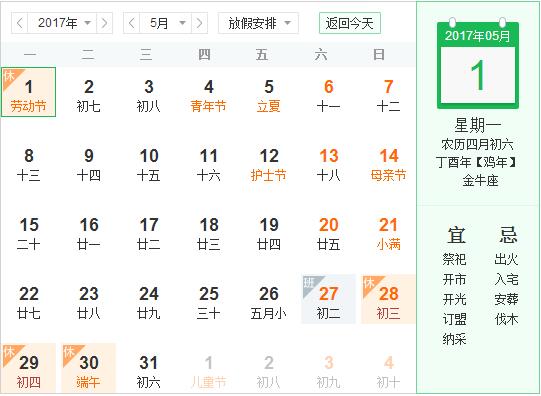Select May 27 workday marked 班

coord(328,299)
